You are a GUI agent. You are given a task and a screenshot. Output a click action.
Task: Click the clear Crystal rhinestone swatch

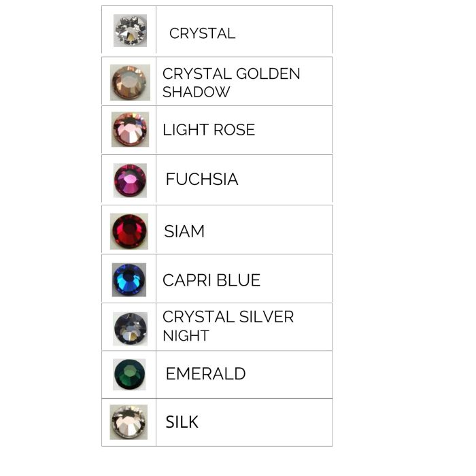point(130,31)
